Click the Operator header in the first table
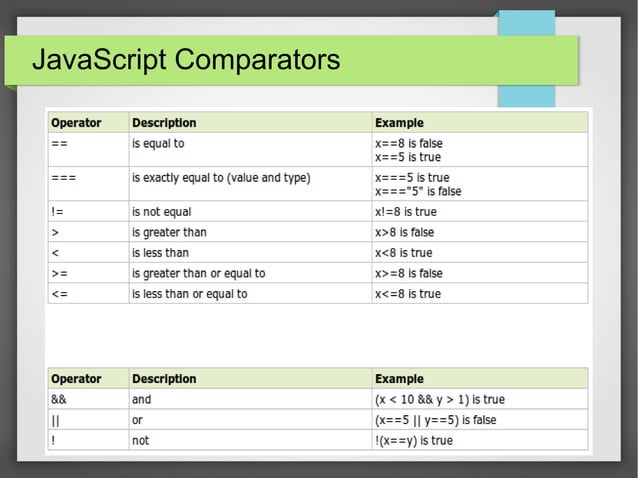 point(76,123)
